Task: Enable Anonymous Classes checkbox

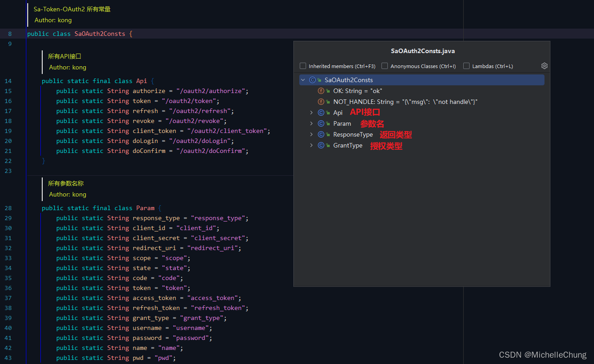Action: coord(385,66)
